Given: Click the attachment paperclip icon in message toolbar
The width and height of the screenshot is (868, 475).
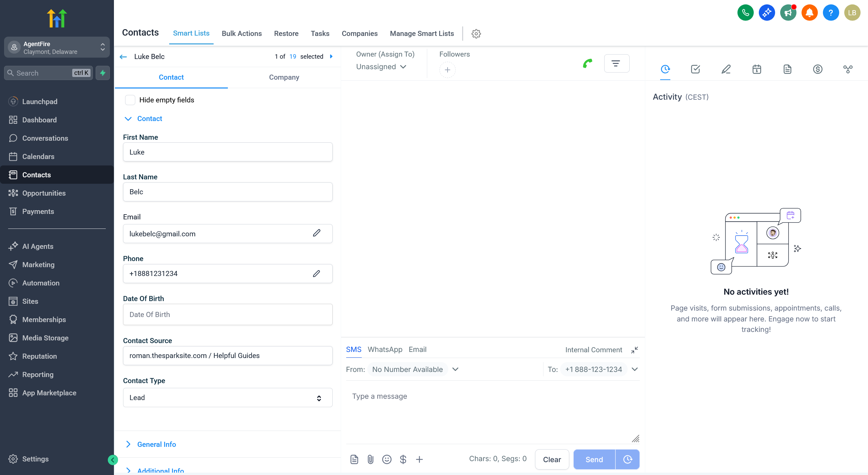Looking at the screenshot, I should (370, 459).
